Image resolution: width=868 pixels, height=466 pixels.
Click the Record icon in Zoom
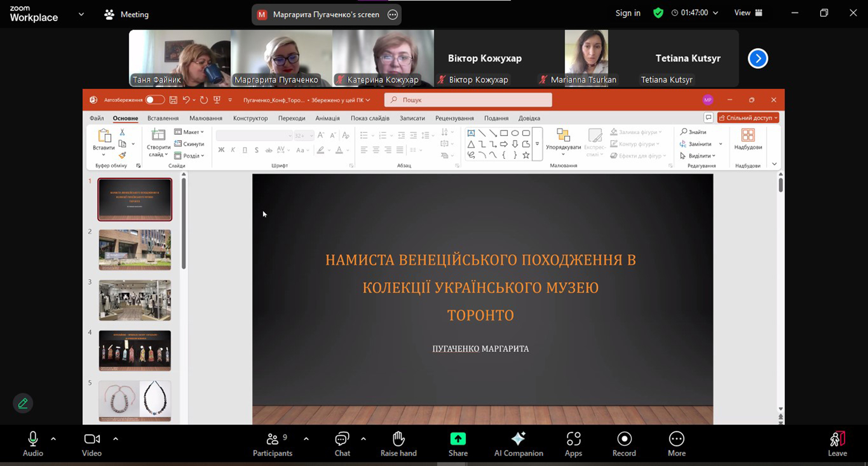click(x=624, y=439)
